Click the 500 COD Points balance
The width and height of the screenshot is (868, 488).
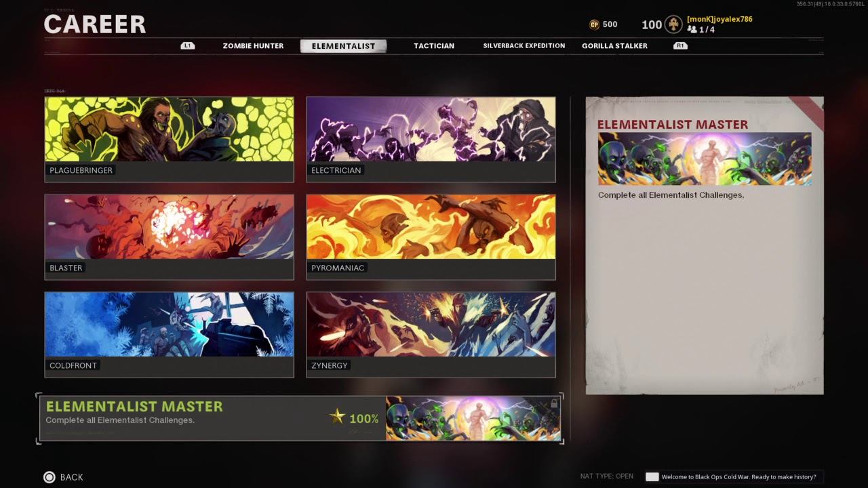[x=610, y=24]
